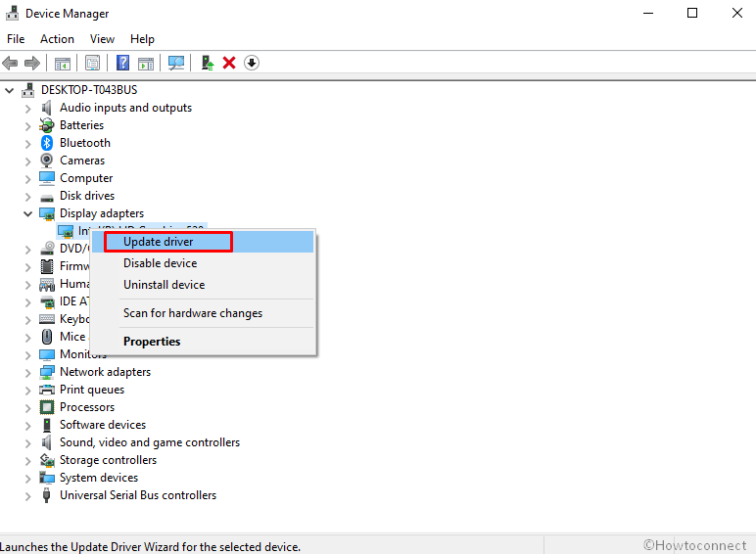
Task: Choose Disable device from context menu
Action: [x=202, y=263]
